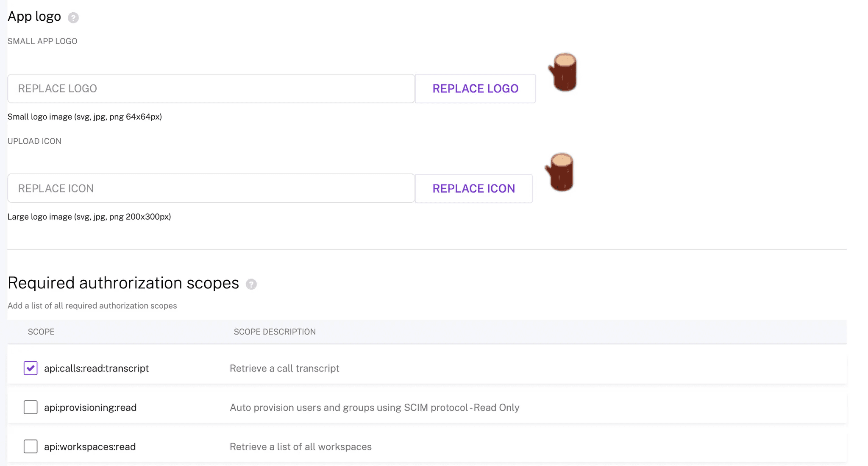This screenshot has height=466, width=868.
Task: Click the App logo help icon
Action: point(73,18)
